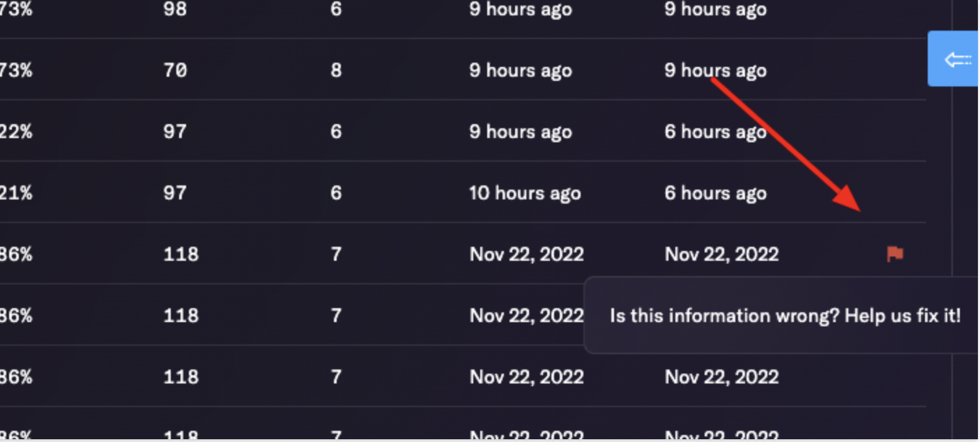Click 97 in the 22% row
This screenshot has height=442, width=980.
[175, 132]
